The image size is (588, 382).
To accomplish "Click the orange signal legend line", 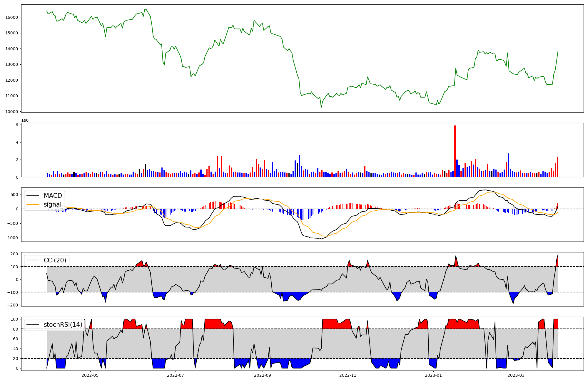I will tap(33, 205).
